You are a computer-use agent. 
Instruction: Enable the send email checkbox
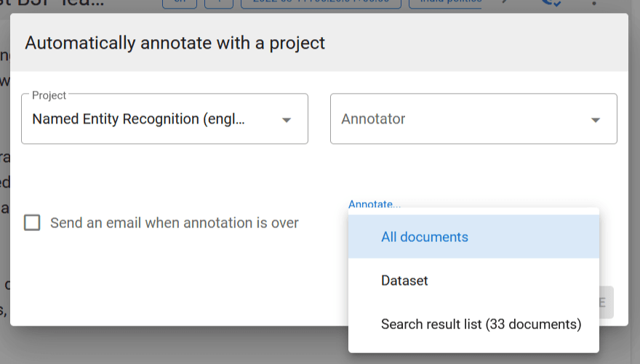tap(32, 223)
